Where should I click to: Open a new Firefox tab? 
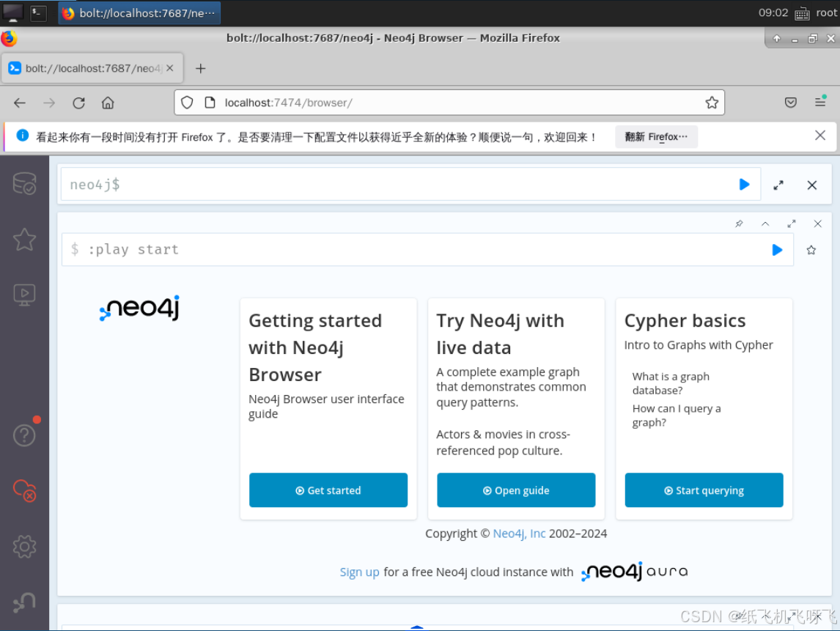200,69
